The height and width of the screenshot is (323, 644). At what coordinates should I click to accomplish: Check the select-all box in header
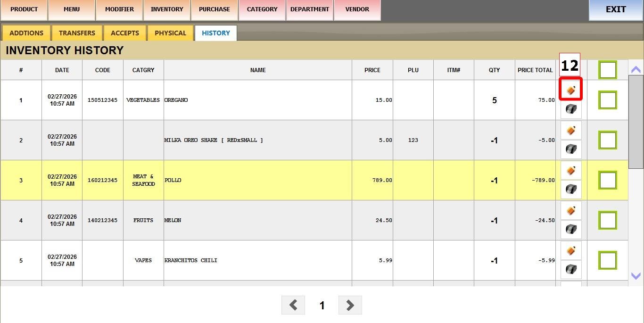pyautogui.click(x=608, y=70)
